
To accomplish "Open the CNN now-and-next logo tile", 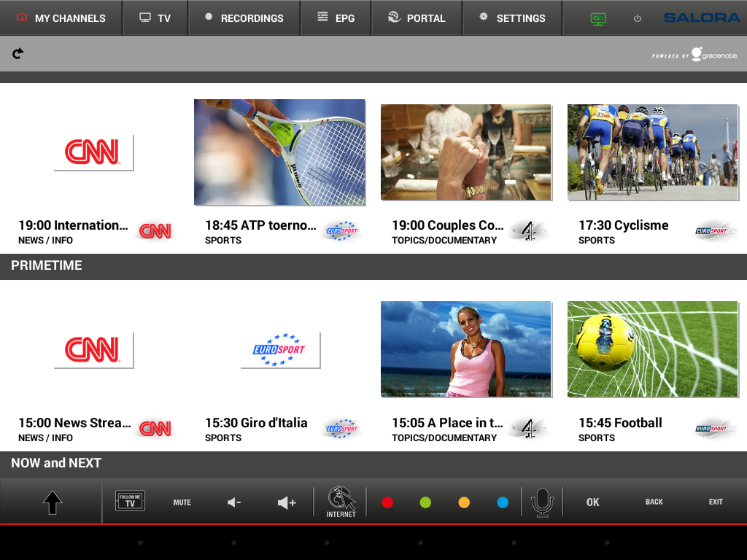I will pos(93,350).
